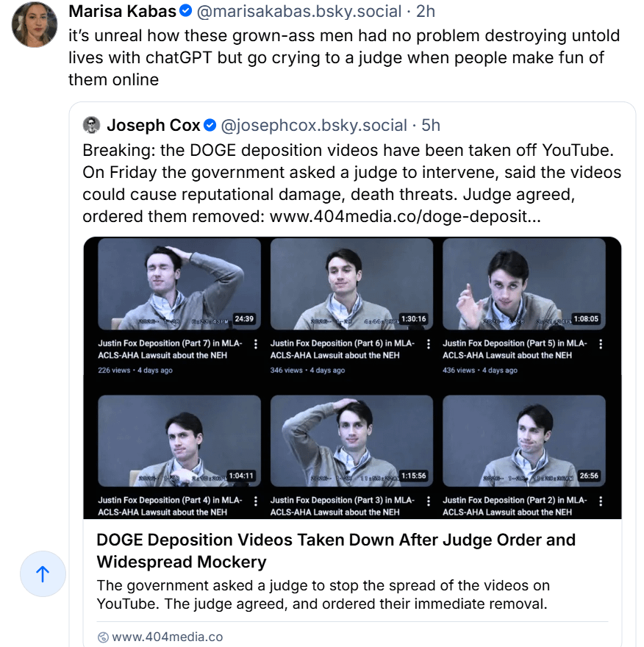Click verified badge next to Joseph Cox
Viewport: 644px width, 647px height.
pyautogui.click(x=210, y=125)
